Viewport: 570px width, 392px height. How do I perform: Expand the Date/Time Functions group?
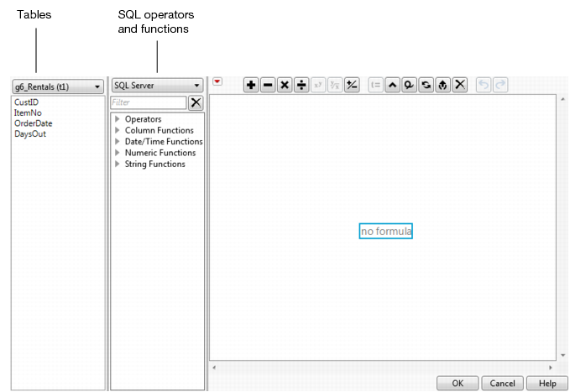point(118,142)
